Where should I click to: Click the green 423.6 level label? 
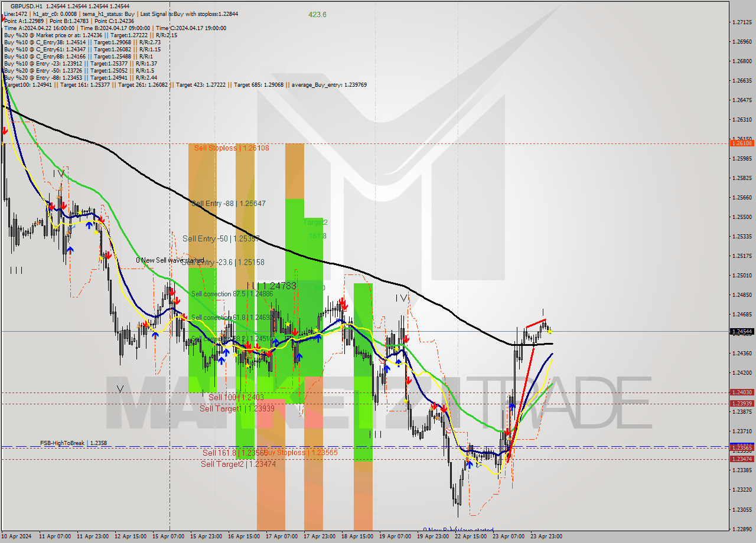[317, 15]
